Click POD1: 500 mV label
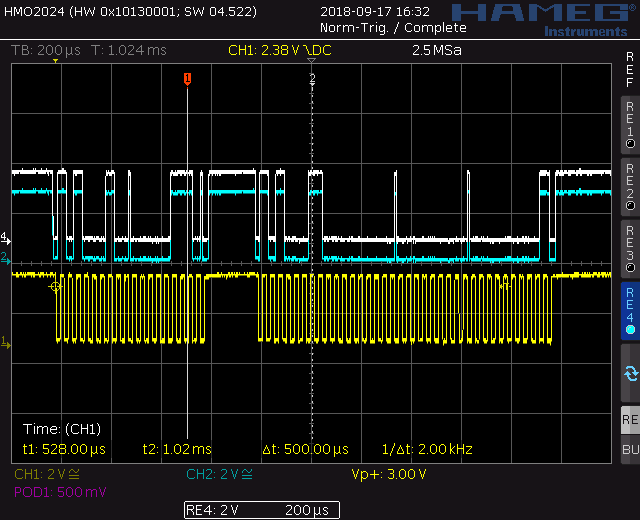This screenshot has height=520, width=640. pos(60,492)
